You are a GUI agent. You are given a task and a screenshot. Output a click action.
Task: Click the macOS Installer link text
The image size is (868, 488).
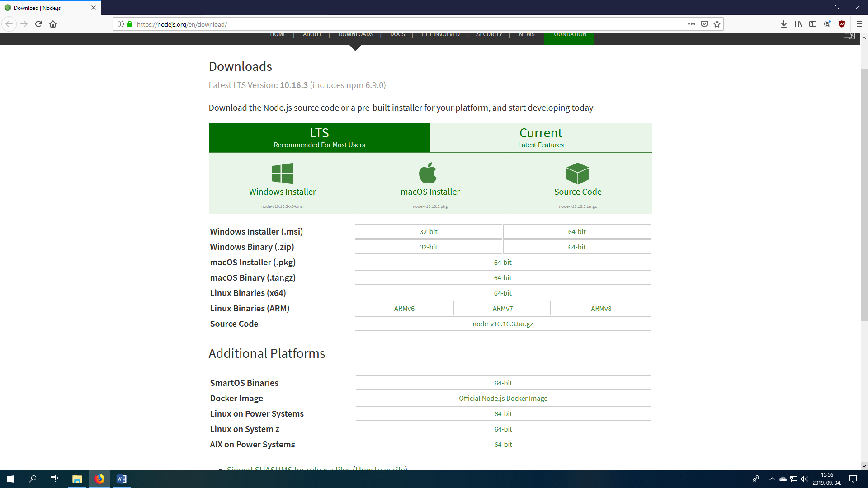click(x=430, y=192)
